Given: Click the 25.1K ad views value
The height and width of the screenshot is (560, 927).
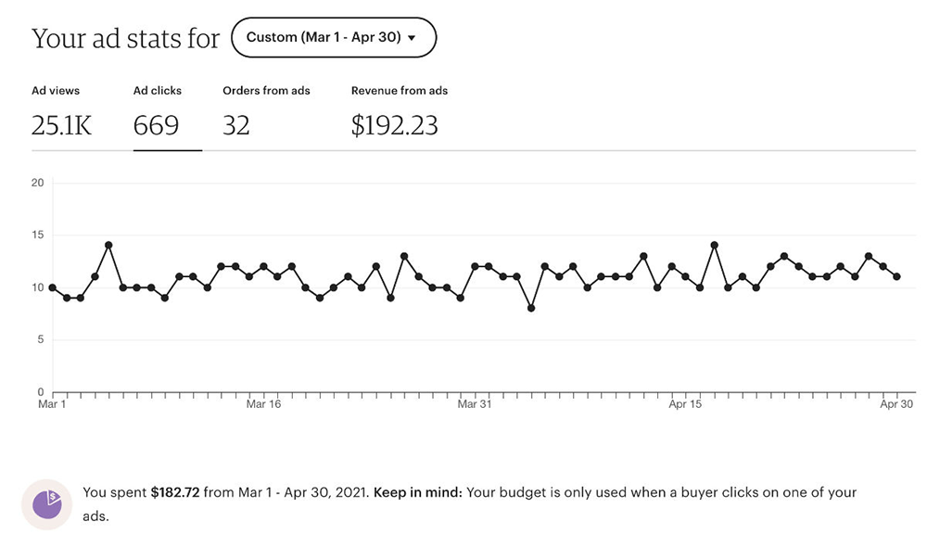Looking at the screenshot, I should [62, 126].
